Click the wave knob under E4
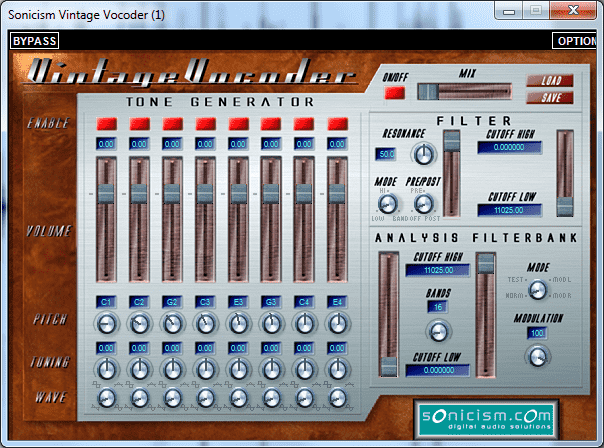The width and height of the screenshot is (604, 448). [x=338, y=398]
